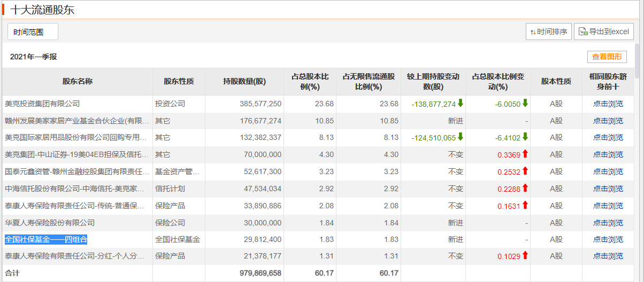
Task: Click 占总股本比例变动(%) column header
Action: [498, 82]
